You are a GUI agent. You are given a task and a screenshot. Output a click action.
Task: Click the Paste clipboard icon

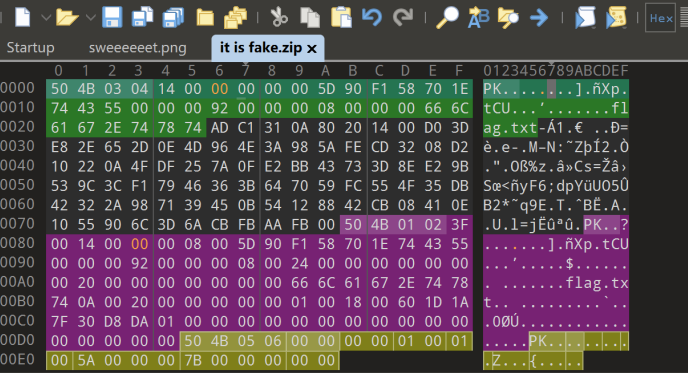point(341,18)
